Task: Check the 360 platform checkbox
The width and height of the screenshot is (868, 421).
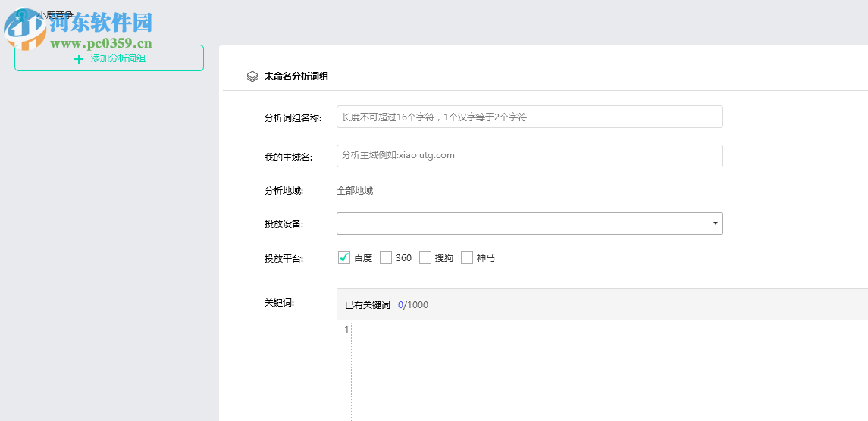Action: point(386,257)
